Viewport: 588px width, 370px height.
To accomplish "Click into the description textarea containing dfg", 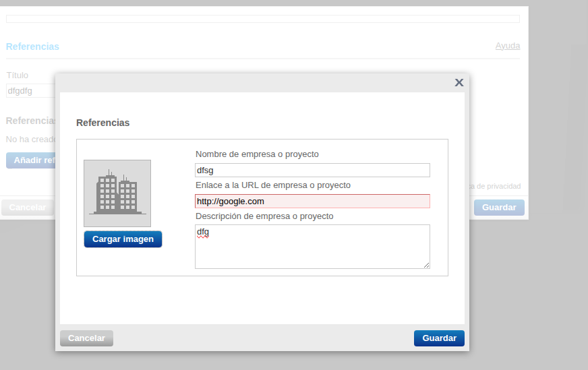I will point(312,246).
